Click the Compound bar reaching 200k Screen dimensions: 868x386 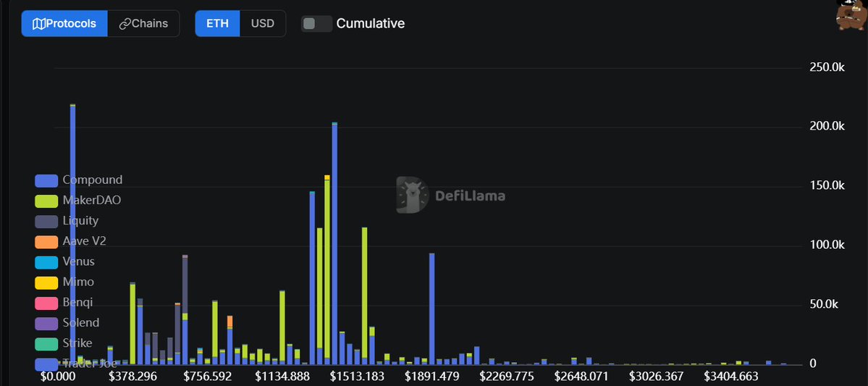click(x=334, y=243)
